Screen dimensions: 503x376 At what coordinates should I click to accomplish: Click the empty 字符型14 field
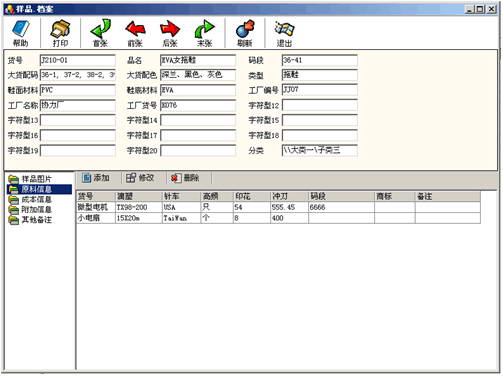[x=198, y=120]
